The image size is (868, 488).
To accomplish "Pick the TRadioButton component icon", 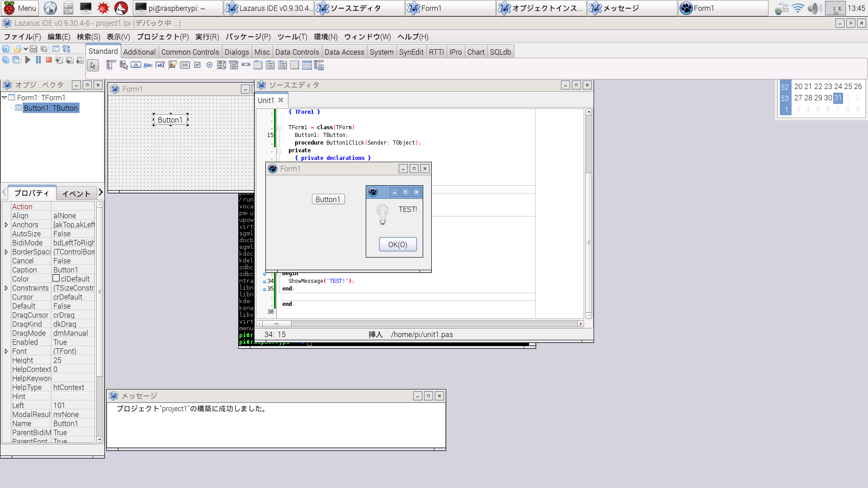I will pyautogui.click(x=209, y=65).
